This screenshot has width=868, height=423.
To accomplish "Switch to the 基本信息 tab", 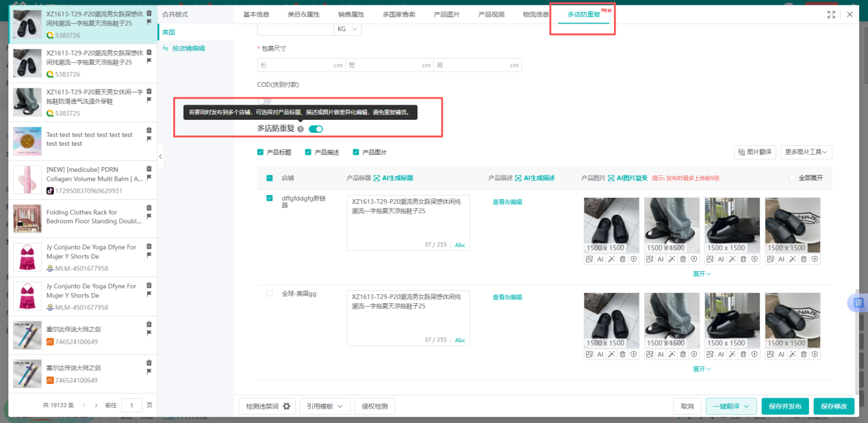I will coord(256,14).
